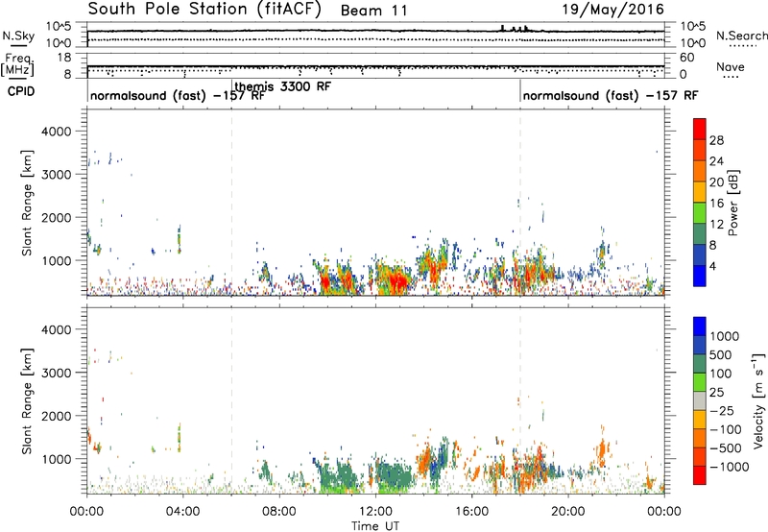Click the 'CPID' row label
768x532 pixels.
(21, 91)
